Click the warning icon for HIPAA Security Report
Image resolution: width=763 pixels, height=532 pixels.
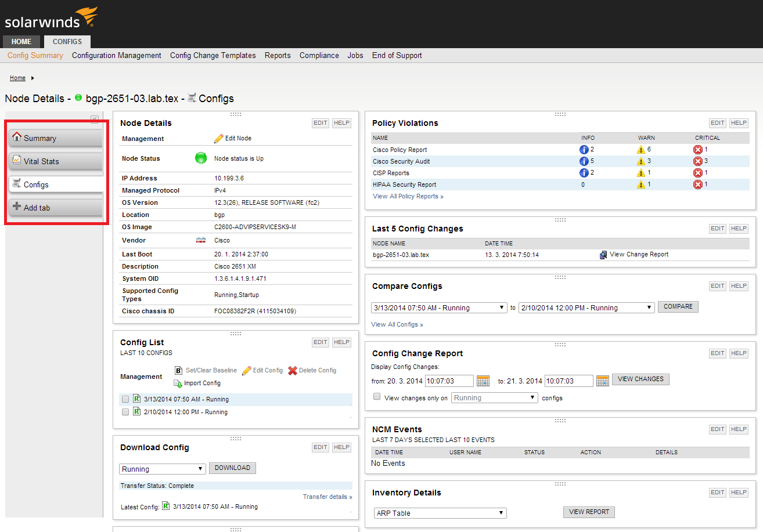coord(641,184)
